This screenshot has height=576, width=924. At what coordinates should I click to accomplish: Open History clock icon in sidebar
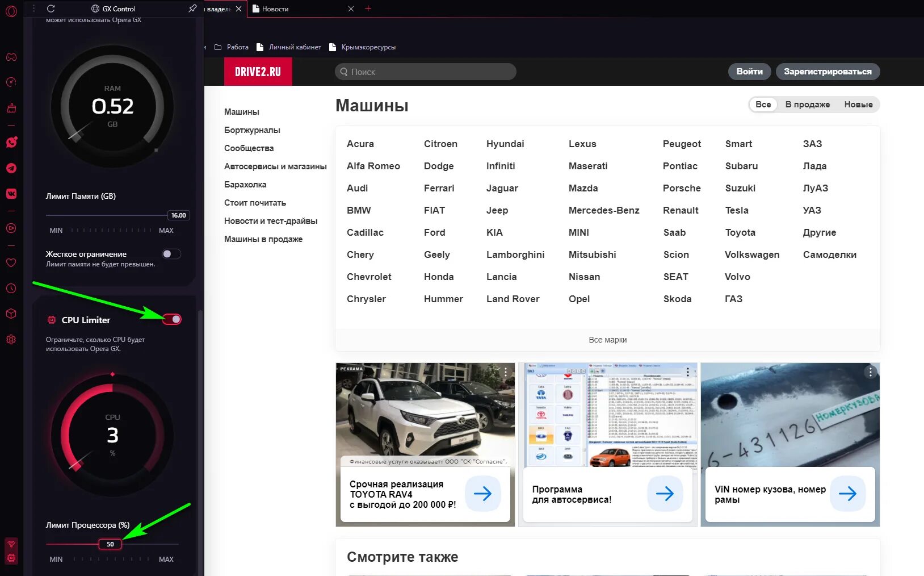11,289
